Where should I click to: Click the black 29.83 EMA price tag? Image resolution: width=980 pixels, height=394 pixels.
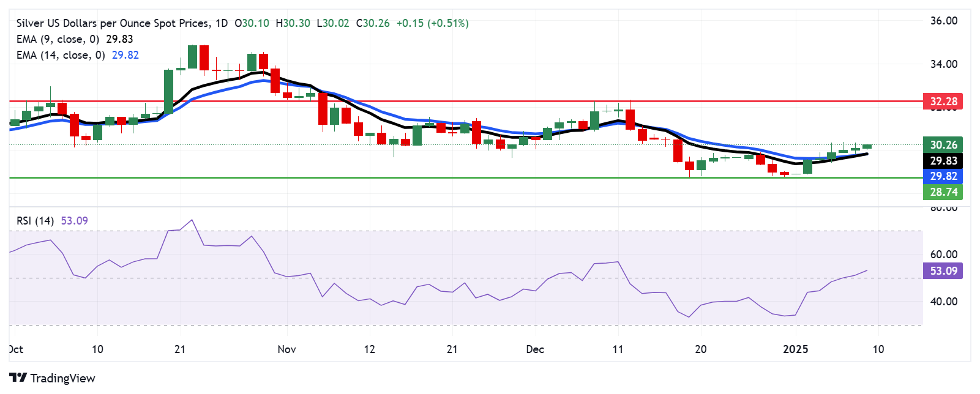pyautogui.click(x=943, y=161)
